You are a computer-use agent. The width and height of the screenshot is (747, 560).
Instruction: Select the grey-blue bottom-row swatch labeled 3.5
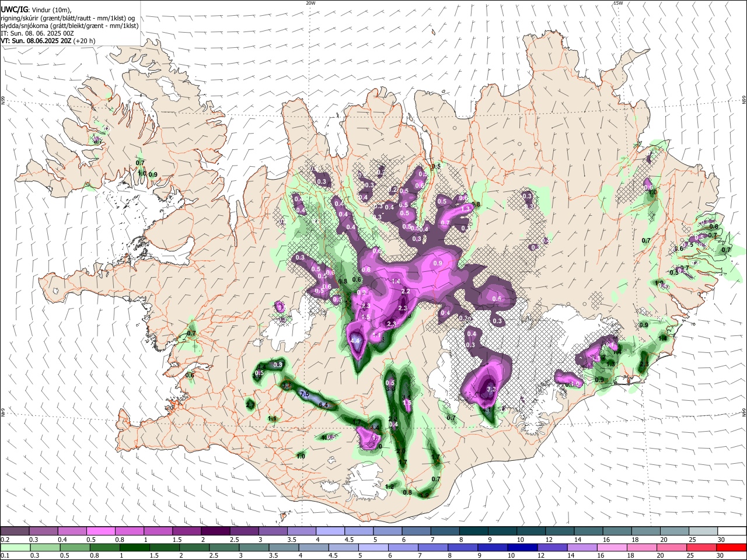pos(283,547)
